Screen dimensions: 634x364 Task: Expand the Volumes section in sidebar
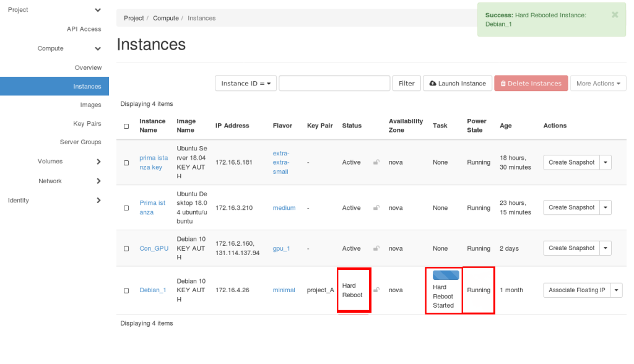coord(98,162)
